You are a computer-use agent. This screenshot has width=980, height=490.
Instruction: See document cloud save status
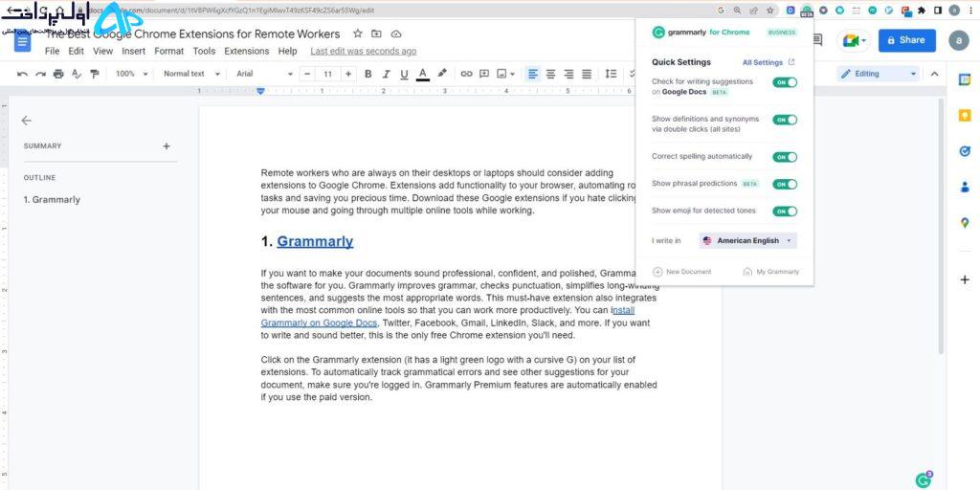point(395,33)
